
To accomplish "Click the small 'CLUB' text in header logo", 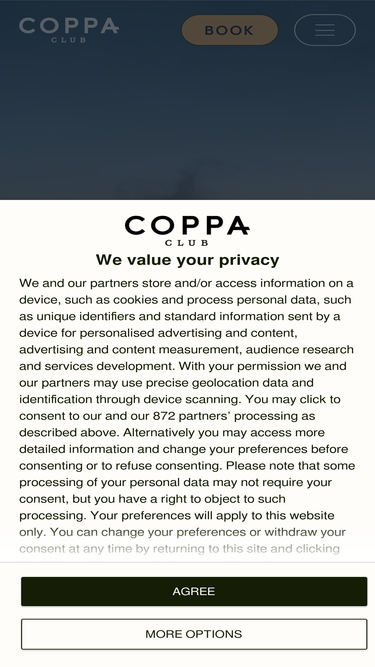I will point(69,40).
